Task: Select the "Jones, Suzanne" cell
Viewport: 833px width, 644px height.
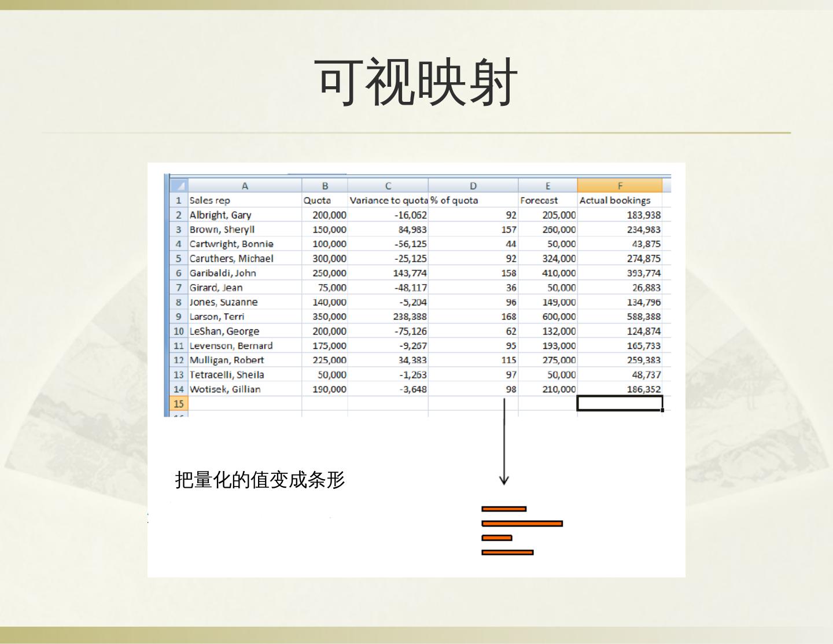Action: [245, 302]
